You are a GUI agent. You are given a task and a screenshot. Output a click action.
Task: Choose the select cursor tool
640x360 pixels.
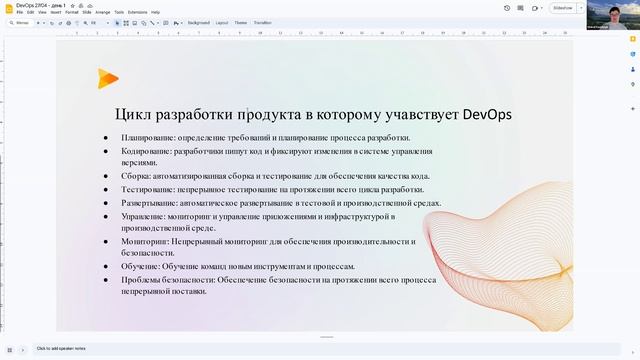click(117, 23)
